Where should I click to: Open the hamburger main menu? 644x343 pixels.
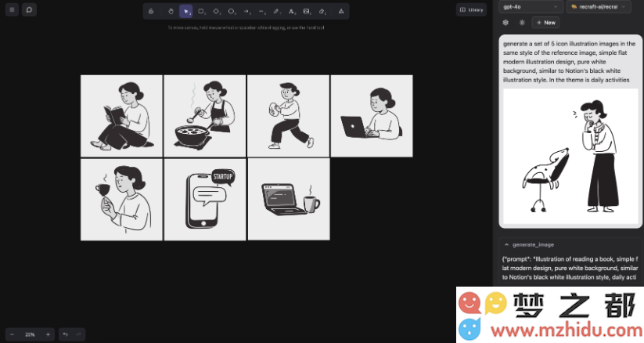(x=12, y=10)
